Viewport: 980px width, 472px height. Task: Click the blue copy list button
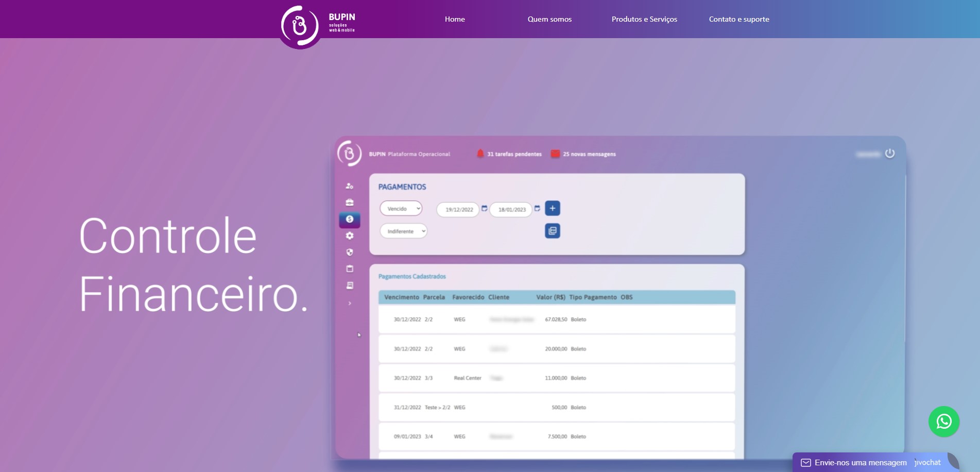click(x=553, y=231)
